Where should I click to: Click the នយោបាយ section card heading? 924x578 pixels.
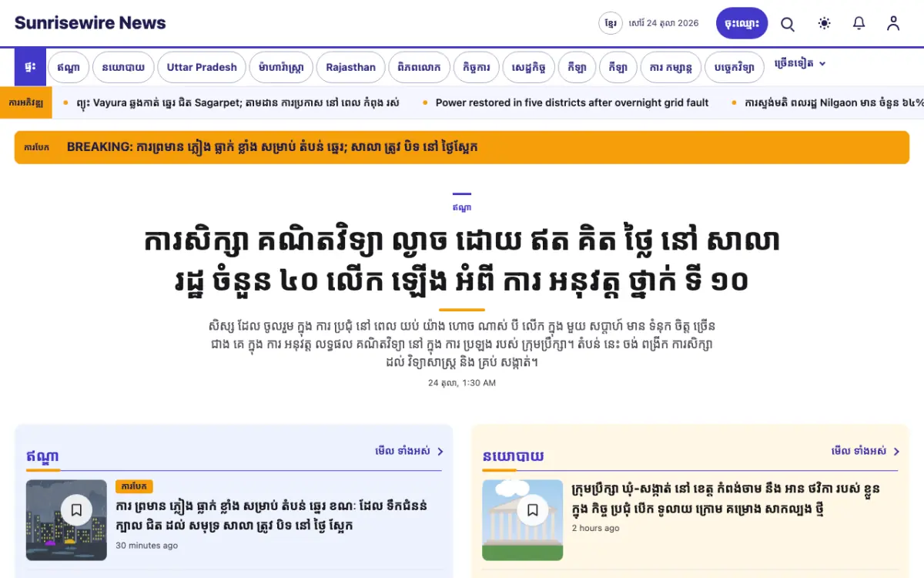point(514,456)
